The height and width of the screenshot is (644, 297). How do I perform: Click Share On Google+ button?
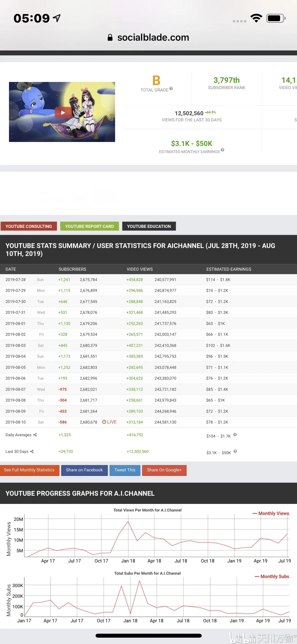point(164,470)
